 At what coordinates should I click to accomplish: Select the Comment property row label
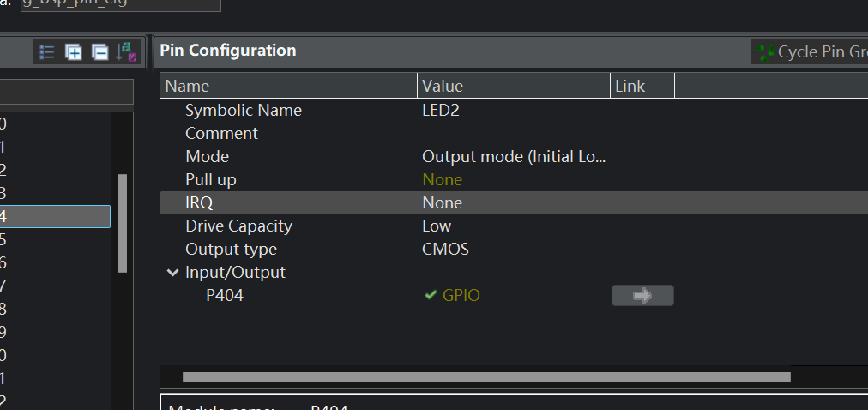point(221,133)
